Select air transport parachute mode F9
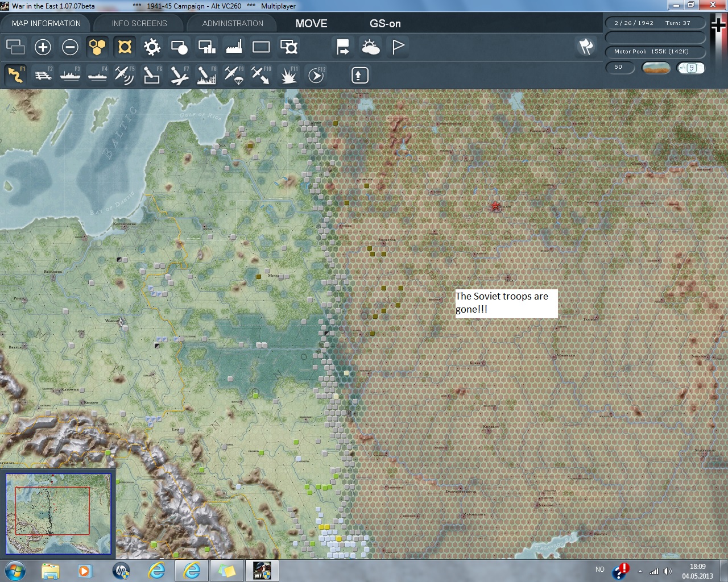The height and width of the screenshot is (582, 728). [x=234, y=75]
